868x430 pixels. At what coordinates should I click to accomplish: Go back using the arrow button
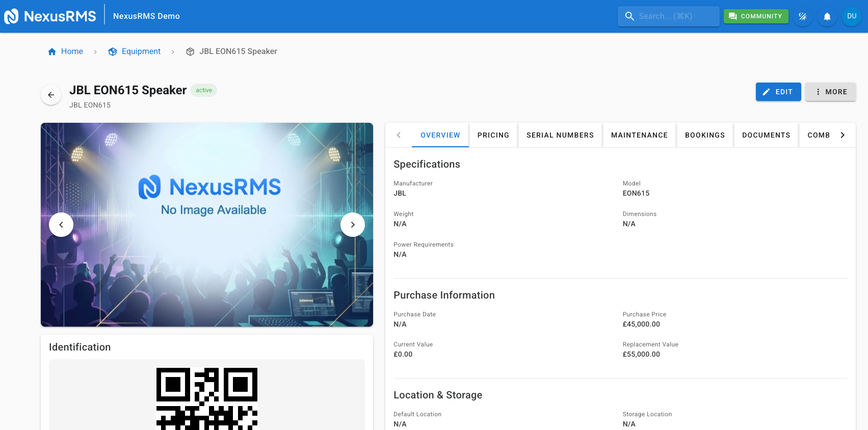pos(51,95)
